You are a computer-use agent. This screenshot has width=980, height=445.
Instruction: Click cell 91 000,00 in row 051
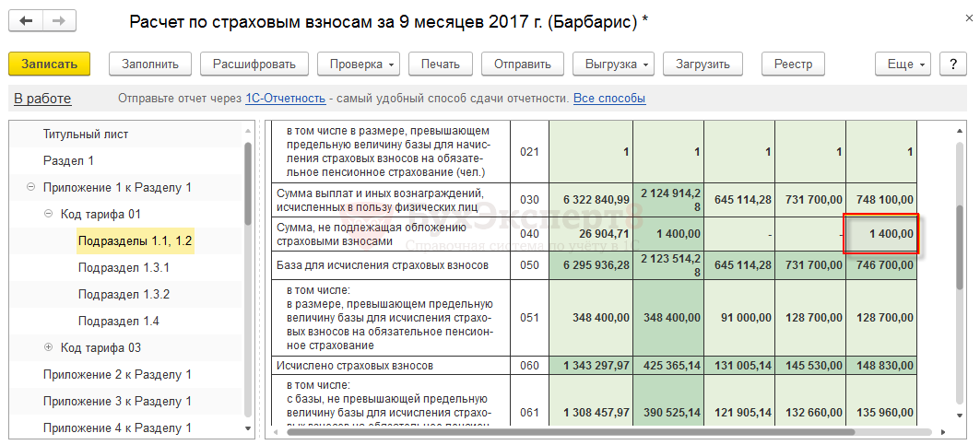(739, 318)
